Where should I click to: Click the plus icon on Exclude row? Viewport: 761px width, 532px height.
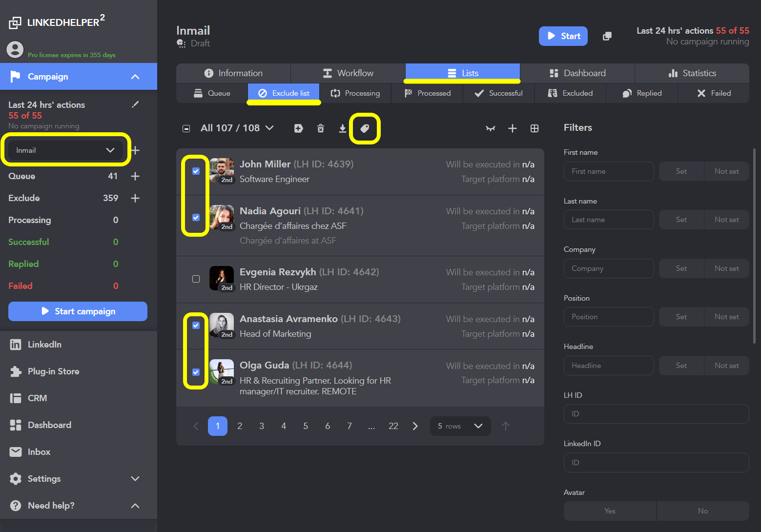coord(135,198)
